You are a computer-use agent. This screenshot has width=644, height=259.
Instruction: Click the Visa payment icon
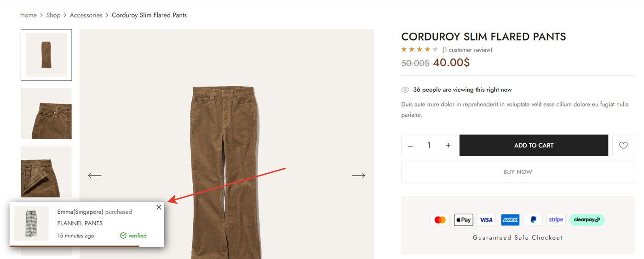tap(486, 220)
